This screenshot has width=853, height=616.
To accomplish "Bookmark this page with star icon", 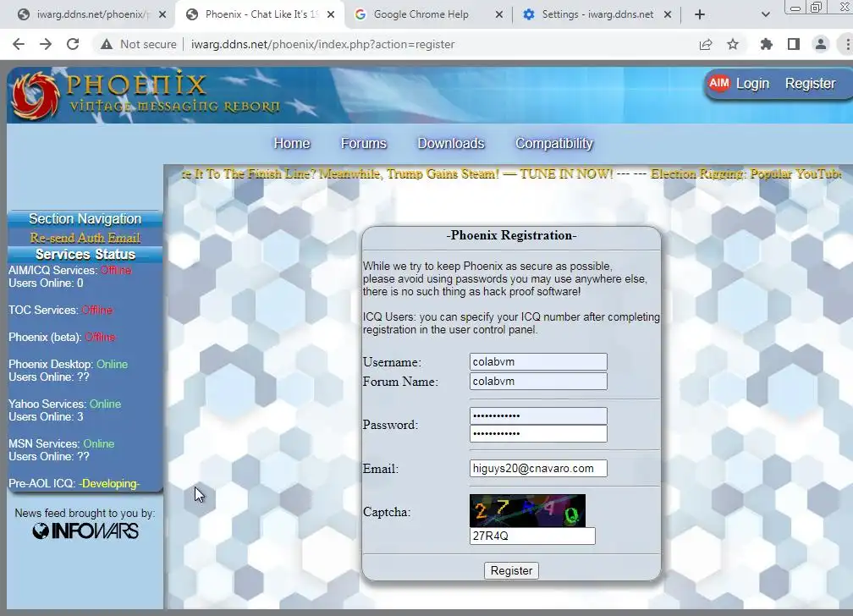I will [x=733, y=44].
